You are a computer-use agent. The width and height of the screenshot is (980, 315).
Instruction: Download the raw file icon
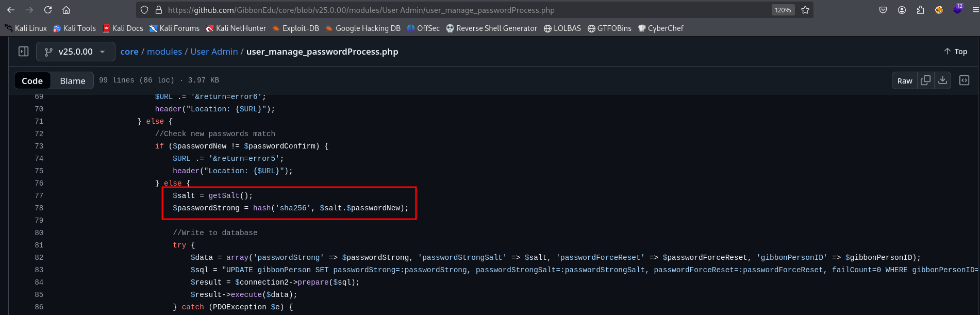pyautogui.click(x=943, y=80)
